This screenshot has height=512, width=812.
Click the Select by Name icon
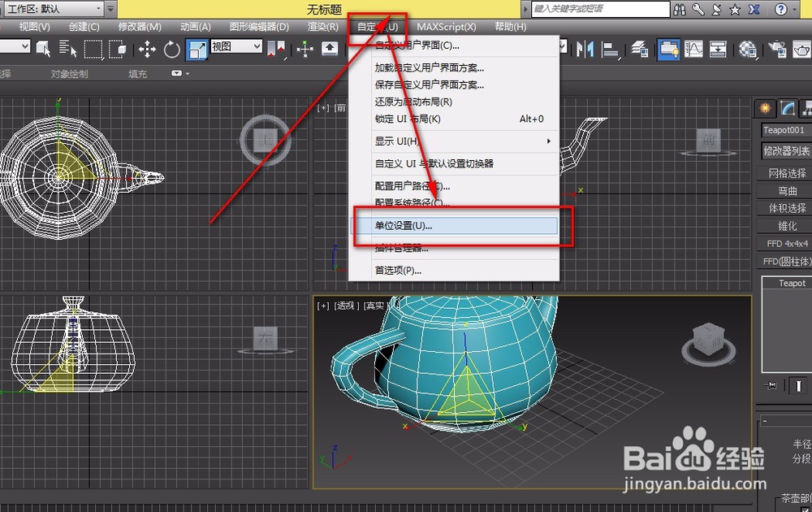(67, 50)
